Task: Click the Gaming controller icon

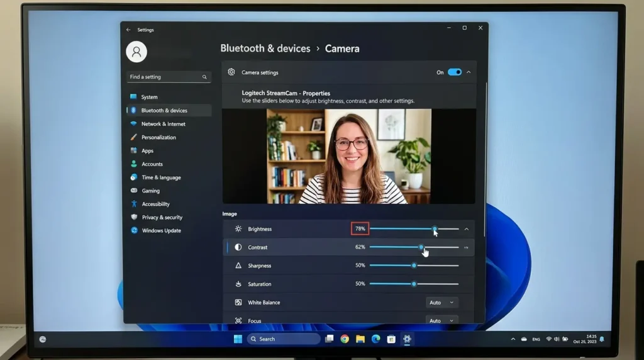Action: [x=134, y=190]
